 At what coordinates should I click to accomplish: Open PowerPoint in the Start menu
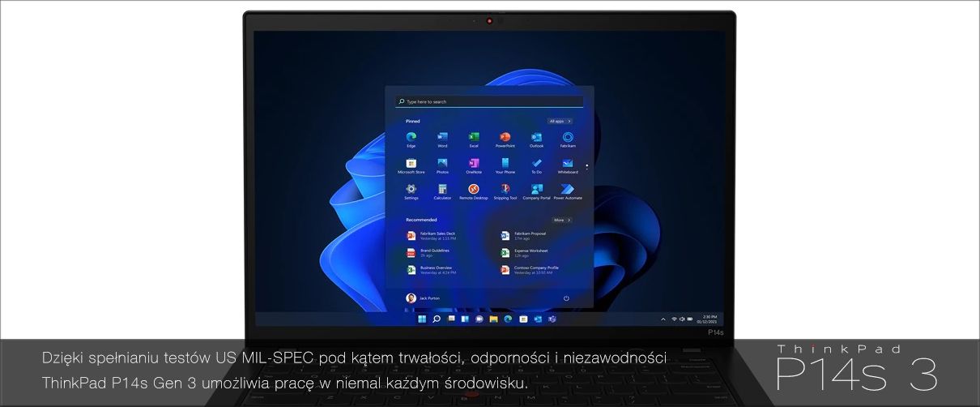tap(505, 138)
